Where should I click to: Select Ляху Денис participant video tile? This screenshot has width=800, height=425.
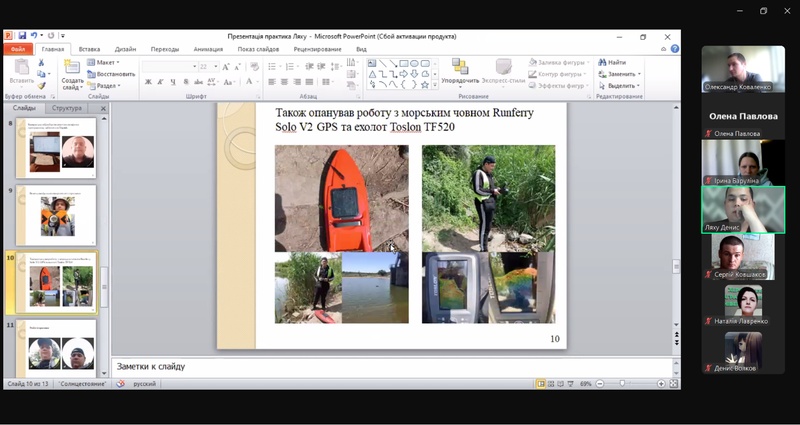tap(743, 210)
